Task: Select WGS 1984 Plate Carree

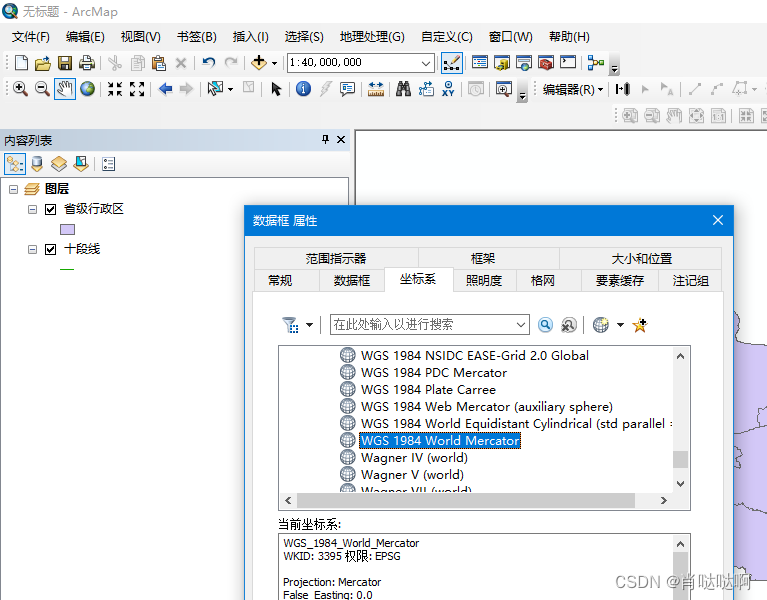Action: 428,390
